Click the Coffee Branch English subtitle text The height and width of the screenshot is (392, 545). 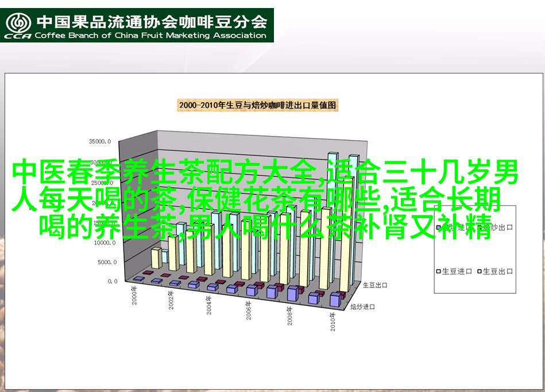(151, 36)
